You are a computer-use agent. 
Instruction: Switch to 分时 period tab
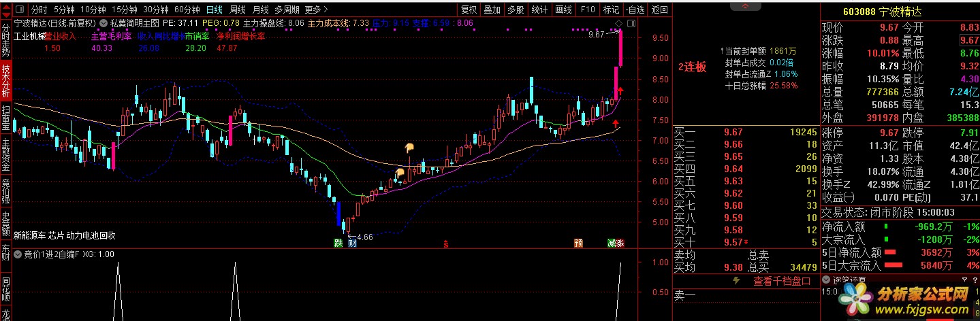click(x=39, y=10)
